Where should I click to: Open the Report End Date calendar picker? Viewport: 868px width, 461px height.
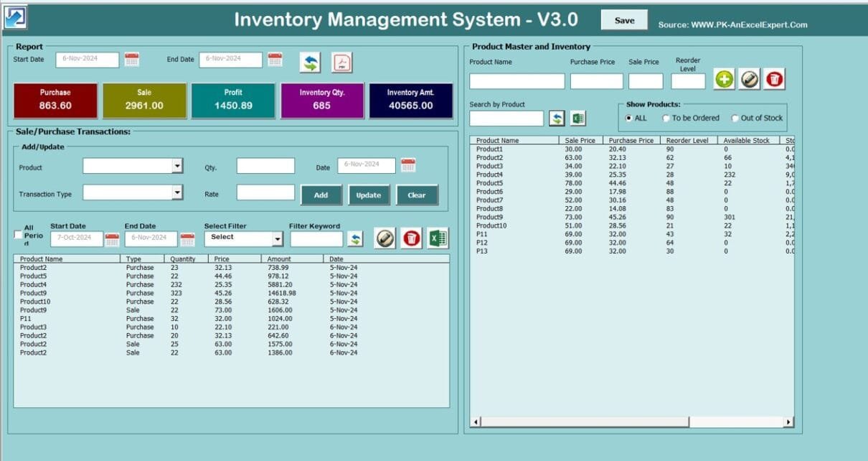[x=275, y=60]
